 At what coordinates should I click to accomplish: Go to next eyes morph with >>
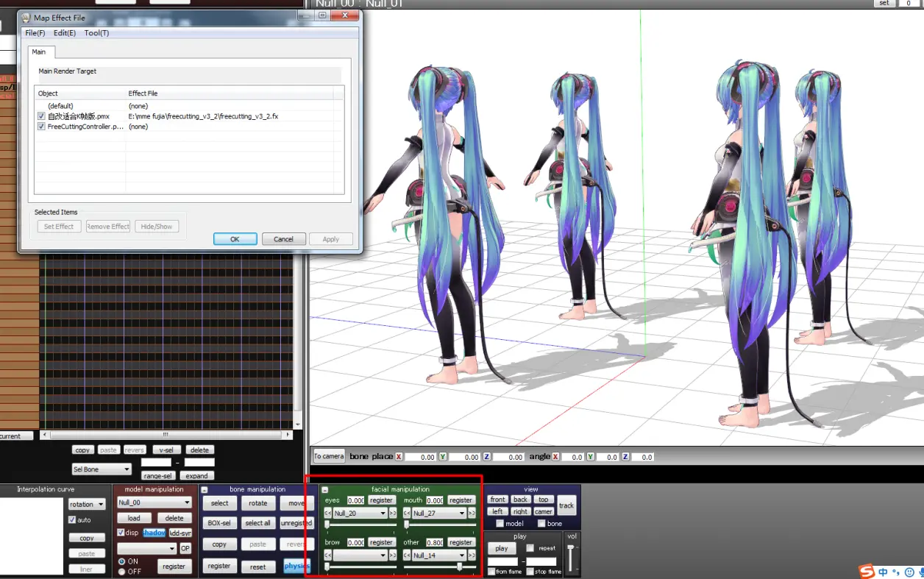click(x=393, y=514)
